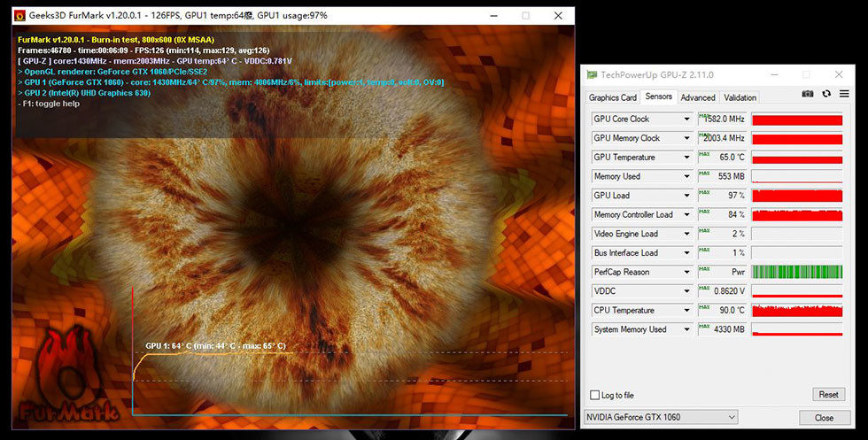
Task: Click the Close button in GPU-Z
Action: pos(824,418)
